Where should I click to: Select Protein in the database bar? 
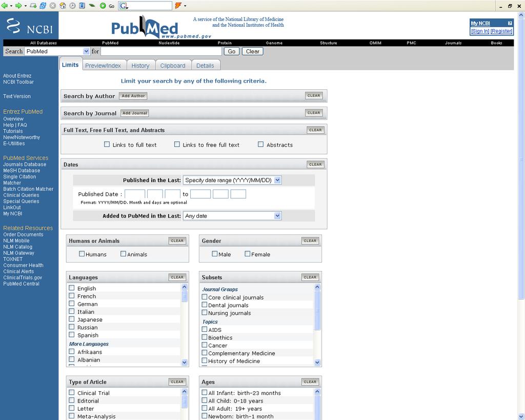click(x=225, y=43)
